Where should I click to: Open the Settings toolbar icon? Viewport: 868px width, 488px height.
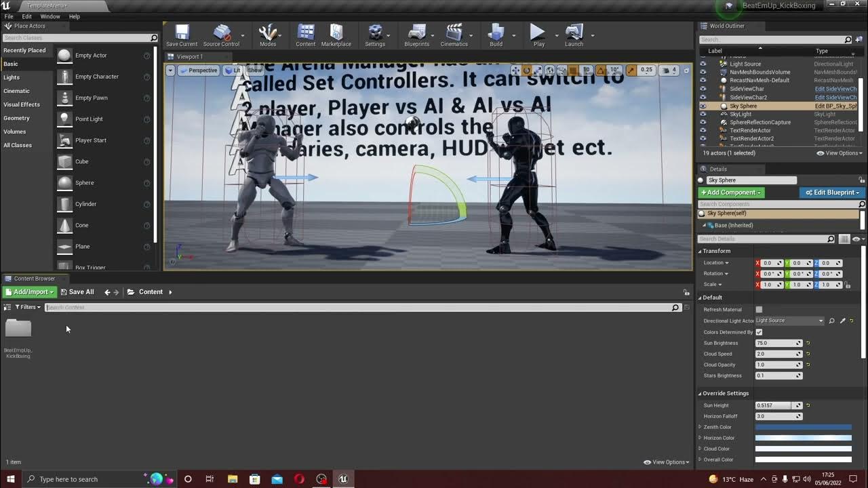pyautogui.click(x=375, y=35)
